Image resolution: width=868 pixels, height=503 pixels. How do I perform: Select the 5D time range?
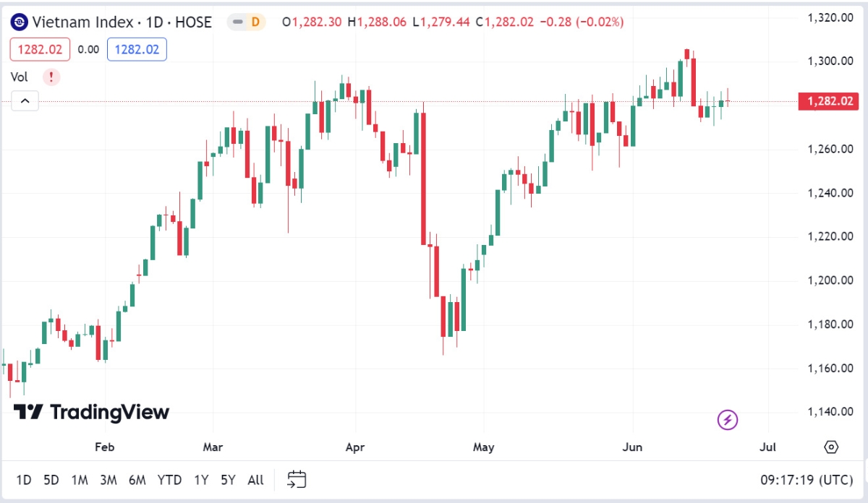(x=51, y=480)
